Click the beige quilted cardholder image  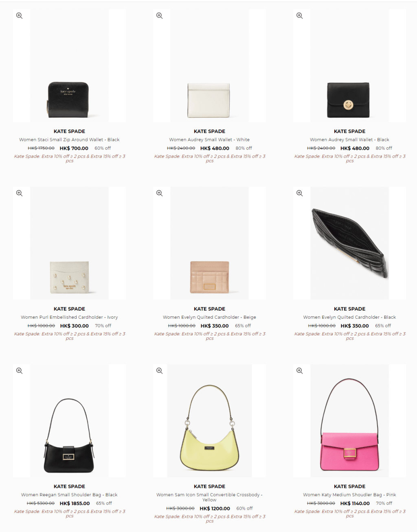tap(209, 243)
